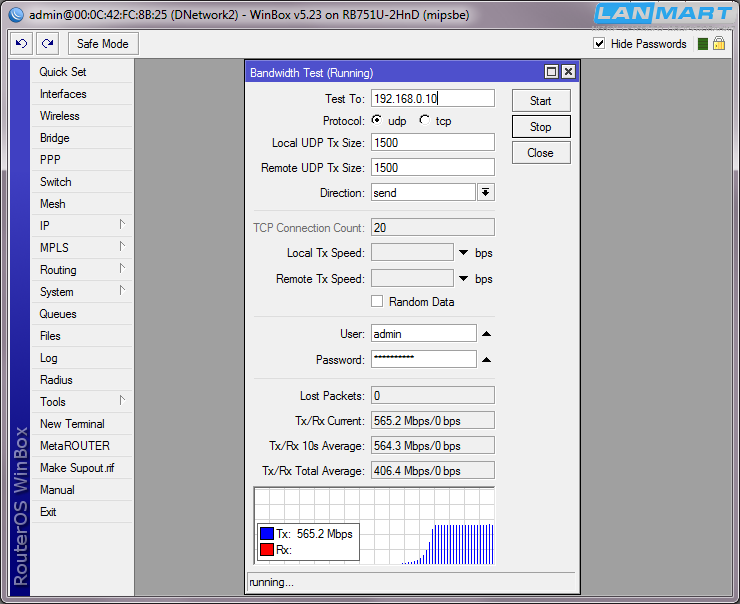Open the Switch menu item
The image size is (740, 604).
(x=82, y=182)
